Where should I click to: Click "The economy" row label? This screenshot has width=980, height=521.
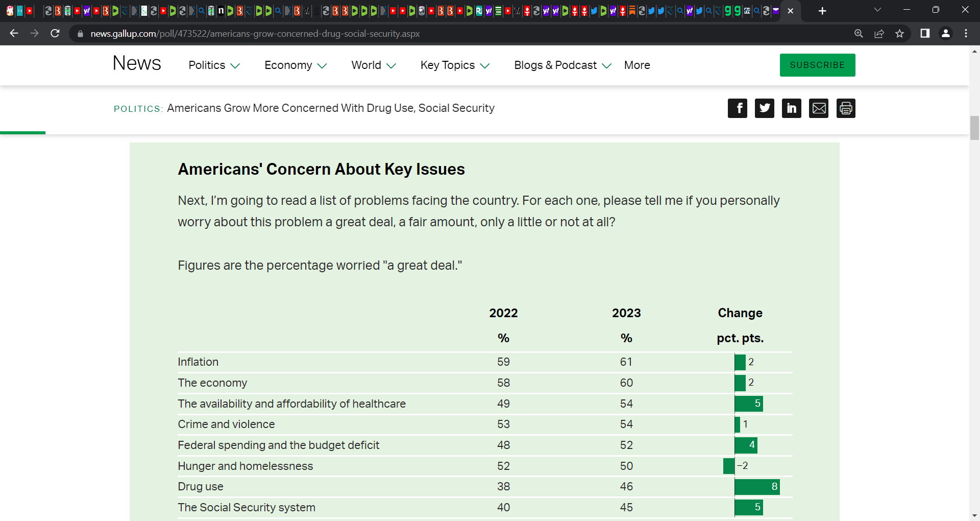[212, 383]
